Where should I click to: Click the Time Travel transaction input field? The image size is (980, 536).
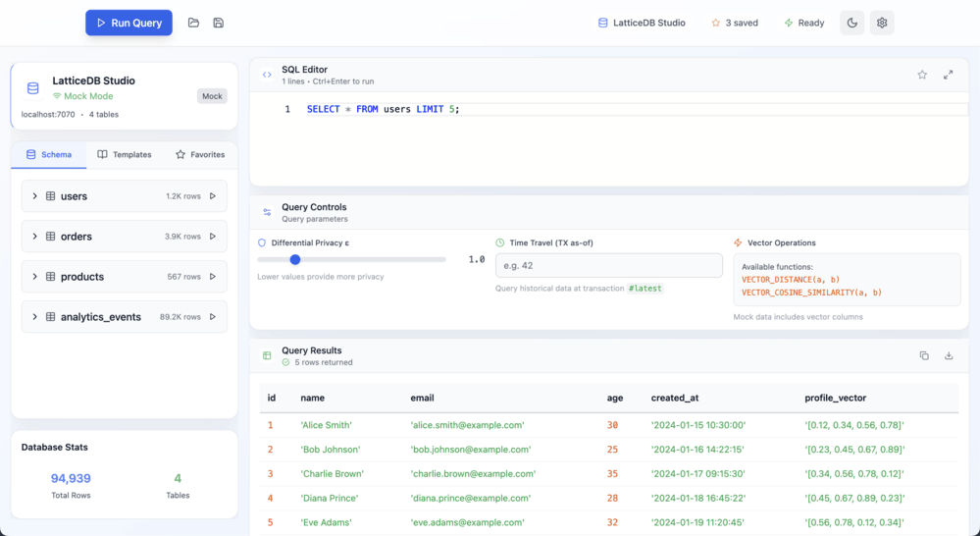point(608,265)
